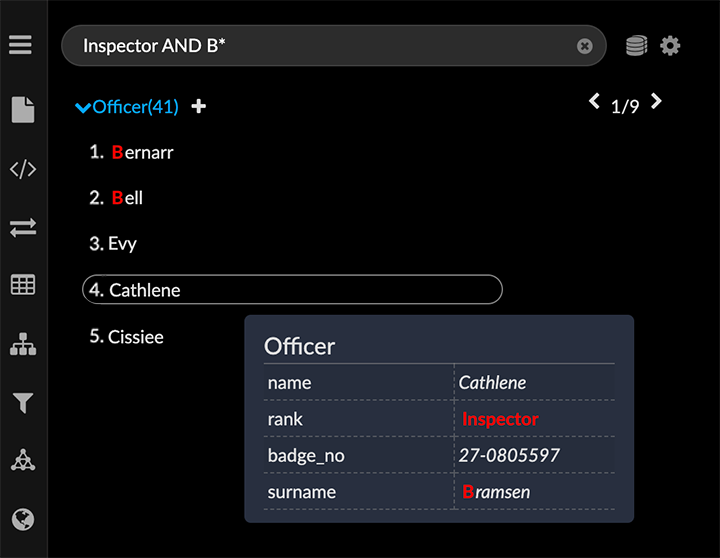Open the hamburger menu

tap(21, 45)
